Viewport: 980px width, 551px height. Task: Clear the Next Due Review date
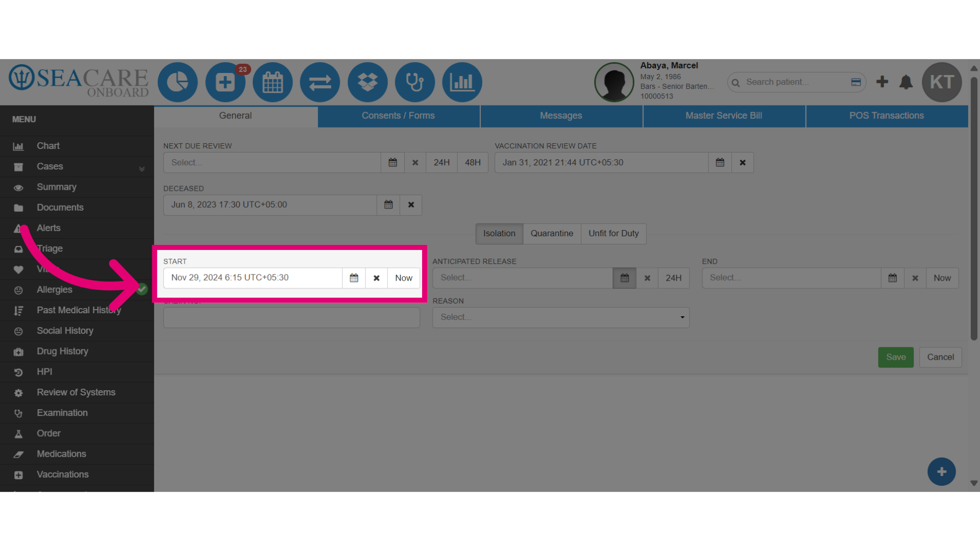[415, 163]
